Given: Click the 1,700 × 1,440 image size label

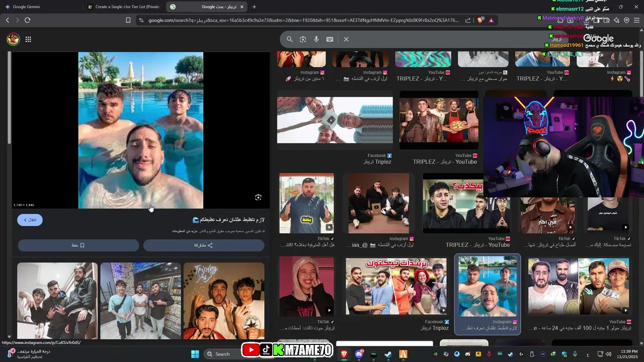Looking at the screenshot, I should click(24, 205).
